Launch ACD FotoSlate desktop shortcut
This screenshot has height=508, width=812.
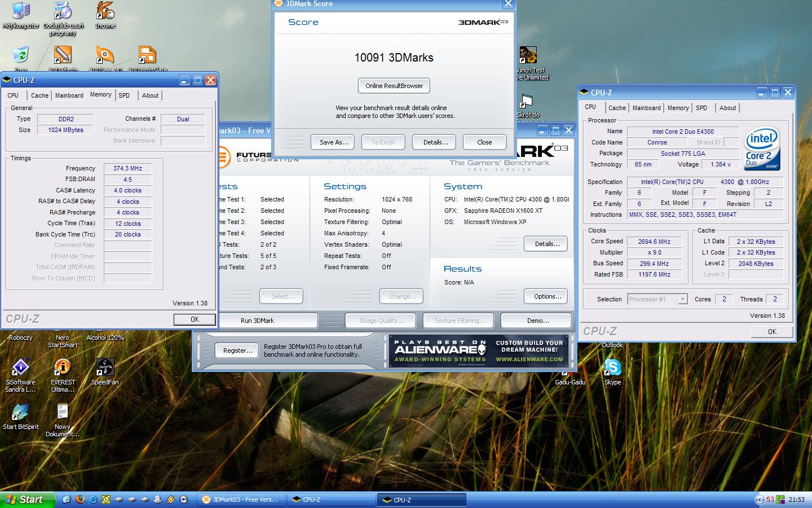pyautogui.click(x=147, y=59)
